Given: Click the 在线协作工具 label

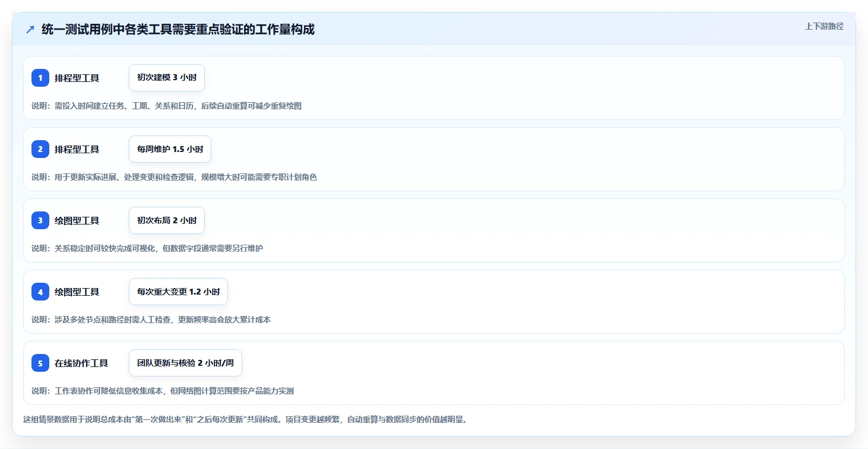Looking at the screenshot, I should 81,363.
